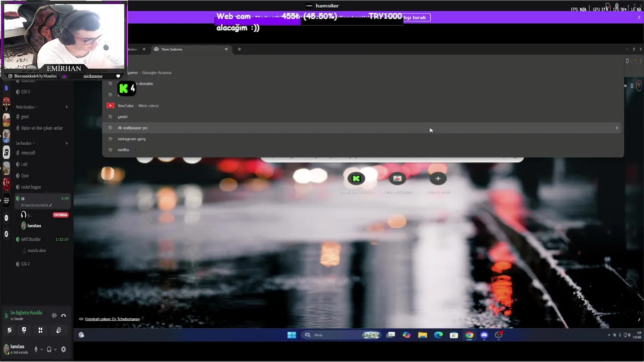The height and width of the screenshot is (362, 644).
Task: Turn on camera in Discord voice panel
Action: point(9,330)
